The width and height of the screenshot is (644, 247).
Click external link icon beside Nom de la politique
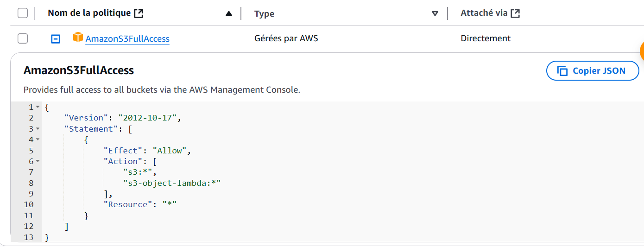point(138,13)
